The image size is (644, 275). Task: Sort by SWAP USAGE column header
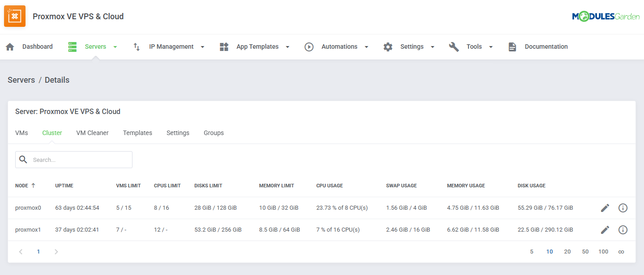click(x=401, y=186)
